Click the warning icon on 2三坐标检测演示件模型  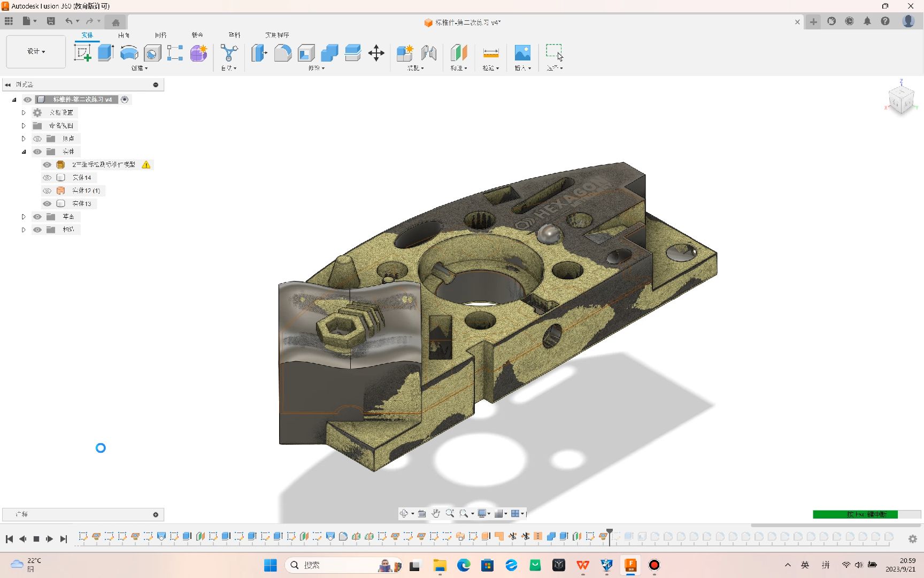(x=147, y=165)
